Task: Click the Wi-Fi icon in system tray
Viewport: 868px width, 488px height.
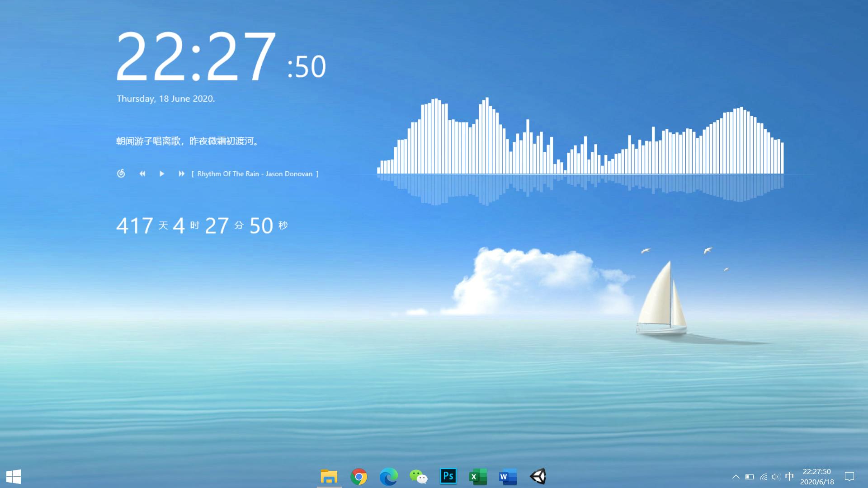Action: (x=764, y=477)
